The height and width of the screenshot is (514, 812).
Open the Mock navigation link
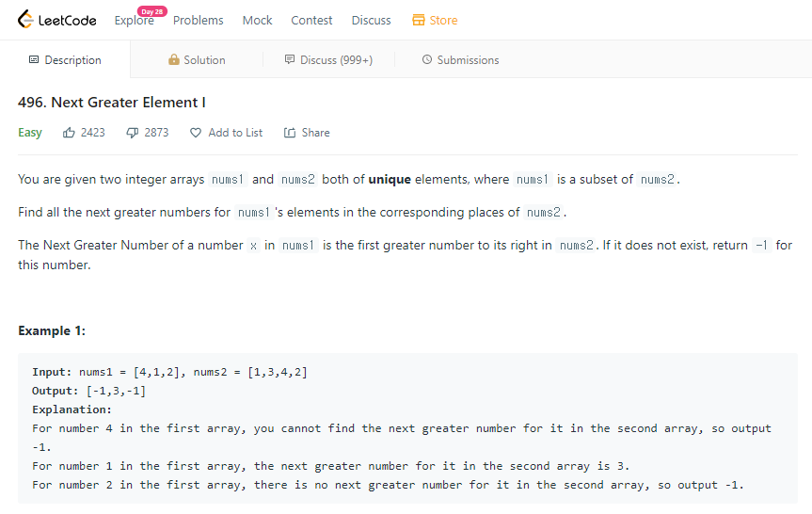(258, 20)
